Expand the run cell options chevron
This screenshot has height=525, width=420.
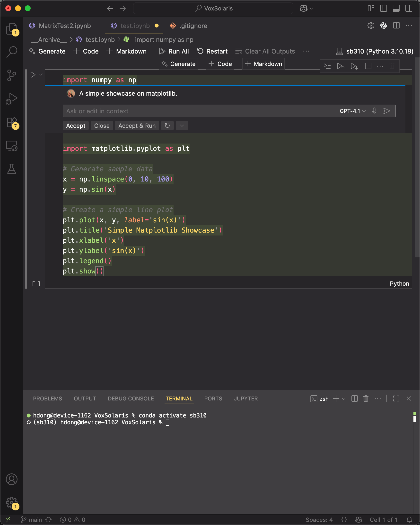click(41, 75)
